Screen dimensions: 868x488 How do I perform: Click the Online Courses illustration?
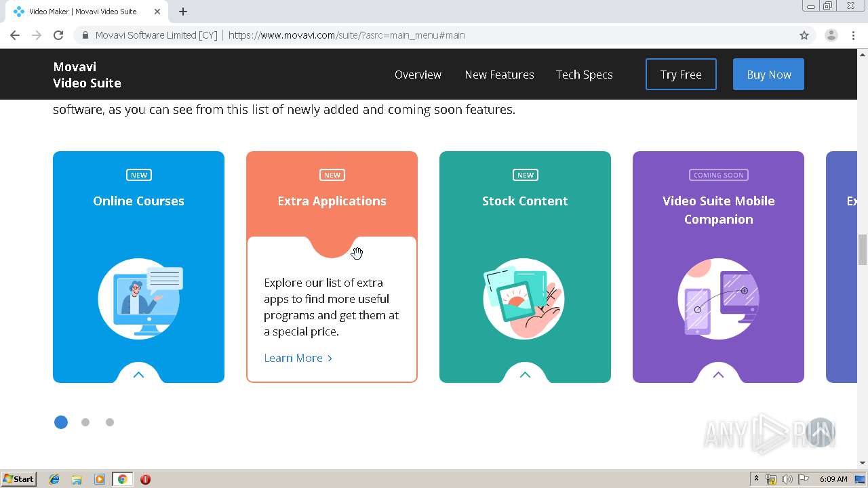[139, 298]
